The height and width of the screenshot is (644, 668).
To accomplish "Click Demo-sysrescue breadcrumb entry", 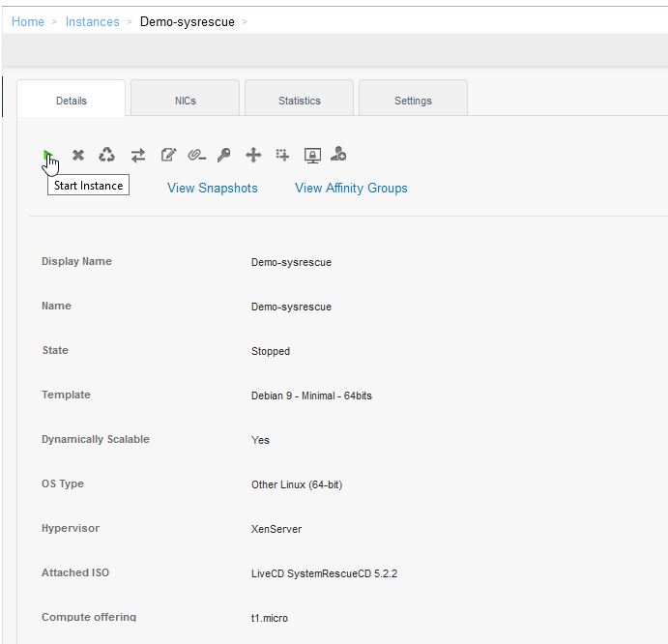I will [x=187, y=21].
